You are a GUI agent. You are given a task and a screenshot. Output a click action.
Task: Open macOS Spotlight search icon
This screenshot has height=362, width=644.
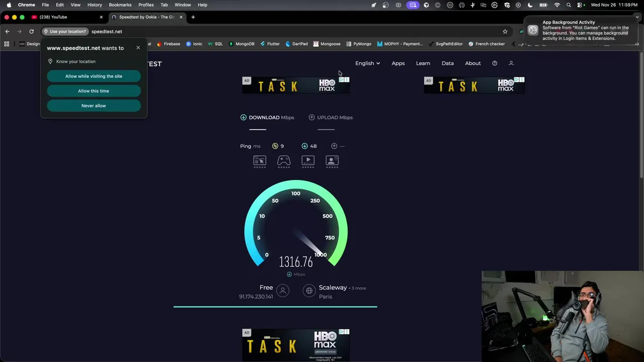[x=569, y=5]
